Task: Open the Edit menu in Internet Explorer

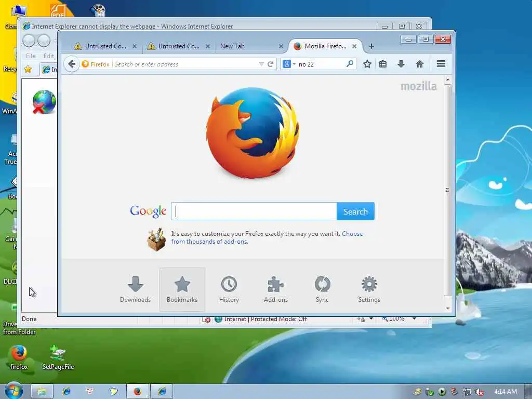Action: (x=48, y=56)
